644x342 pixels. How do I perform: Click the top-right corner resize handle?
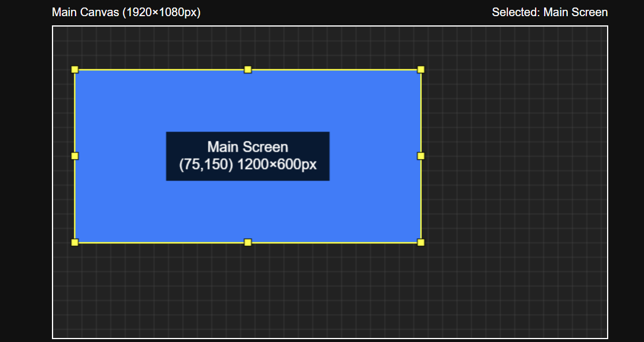421,70
